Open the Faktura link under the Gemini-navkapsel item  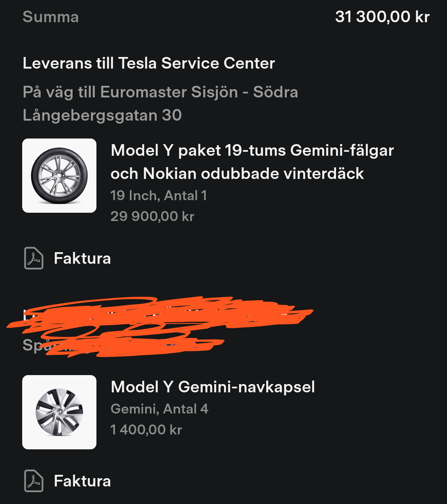tap(82, 481)
